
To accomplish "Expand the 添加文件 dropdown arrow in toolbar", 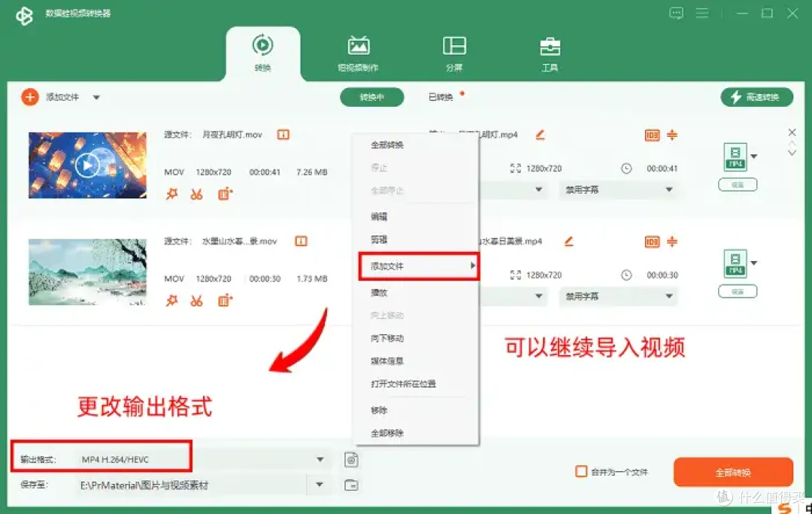I will coord(96,97).
